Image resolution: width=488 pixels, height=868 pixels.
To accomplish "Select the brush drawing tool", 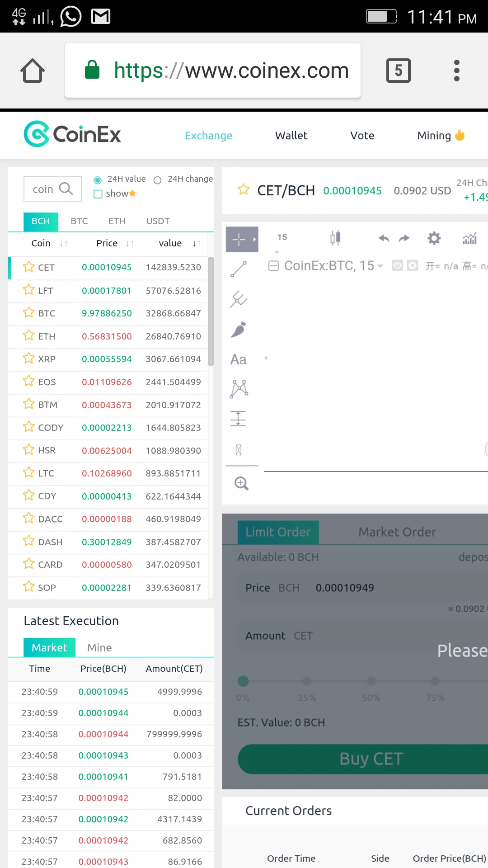I will tap(239, 330).
